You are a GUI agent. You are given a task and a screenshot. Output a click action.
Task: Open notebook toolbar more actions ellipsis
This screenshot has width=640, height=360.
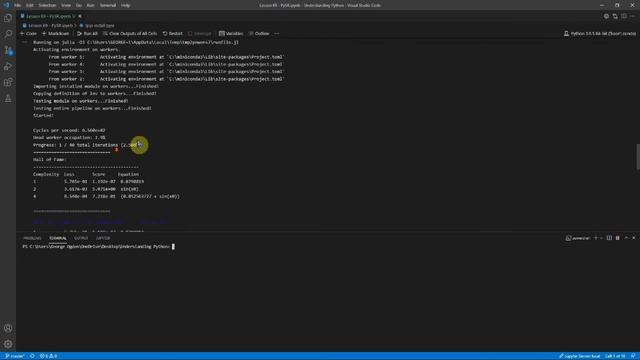277,33
